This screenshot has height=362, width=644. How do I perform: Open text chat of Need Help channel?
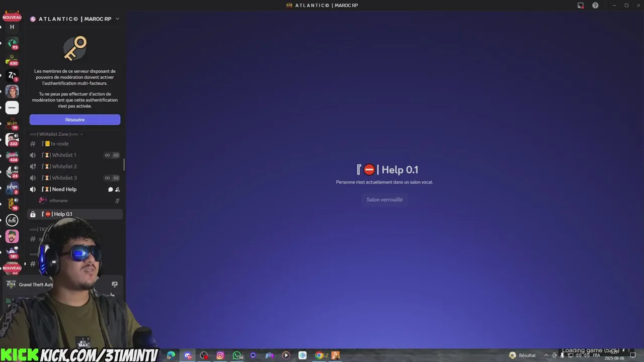click(110, 190)
